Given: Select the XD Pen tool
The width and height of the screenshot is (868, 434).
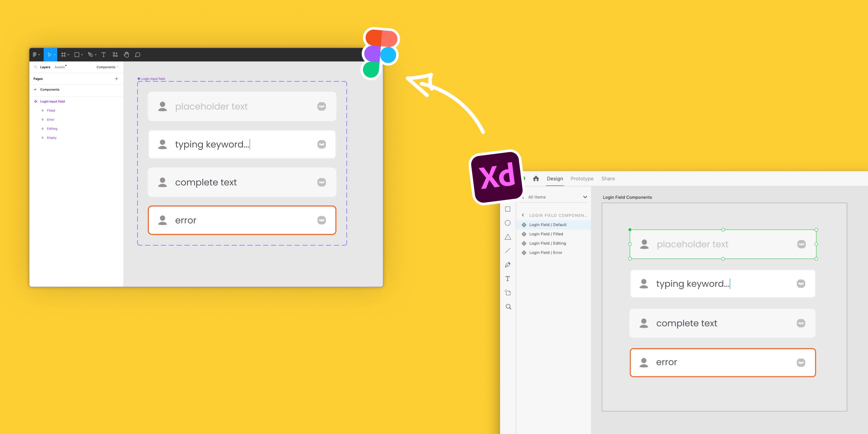Looking at the screenshot, I should coord(508,265).
